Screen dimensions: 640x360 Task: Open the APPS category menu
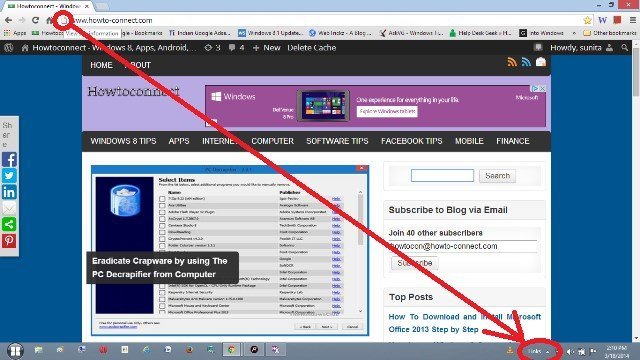pyautogui.click(x=179, y=141)
